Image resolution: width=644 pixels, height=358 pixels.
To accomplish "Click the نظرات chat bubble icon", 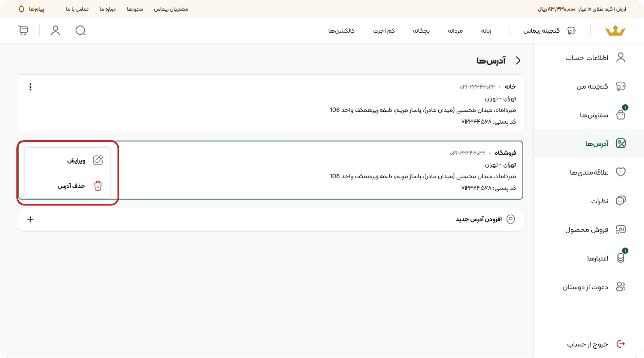I will [x=621, y=200].
